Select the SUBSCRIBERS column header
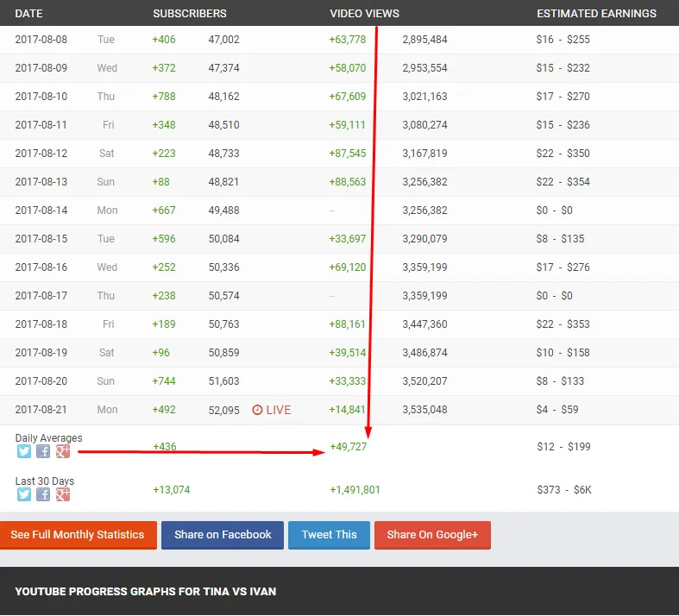The image size is (679, 616). tap(190, 14)
